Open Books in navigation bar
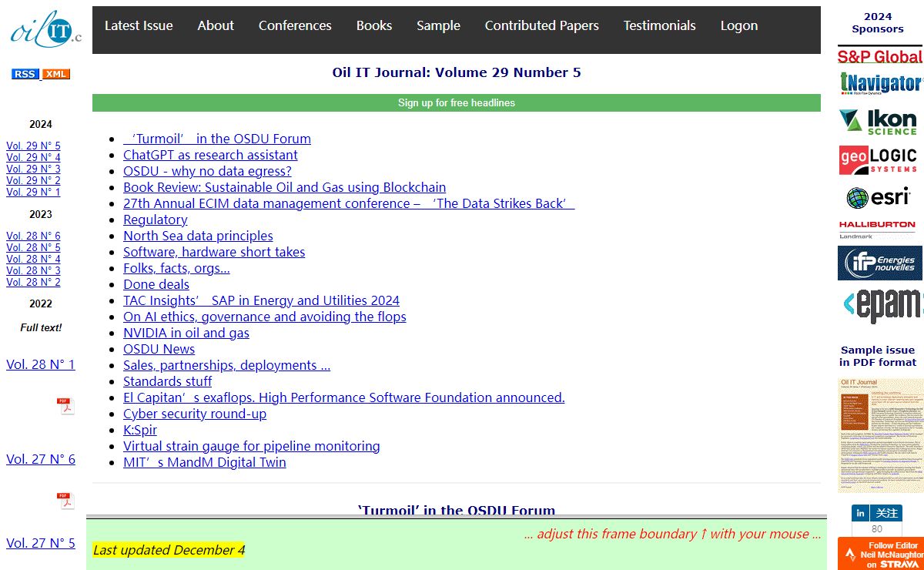The height and width of the screenshot is (570, 924). click(x=374, y=25)
